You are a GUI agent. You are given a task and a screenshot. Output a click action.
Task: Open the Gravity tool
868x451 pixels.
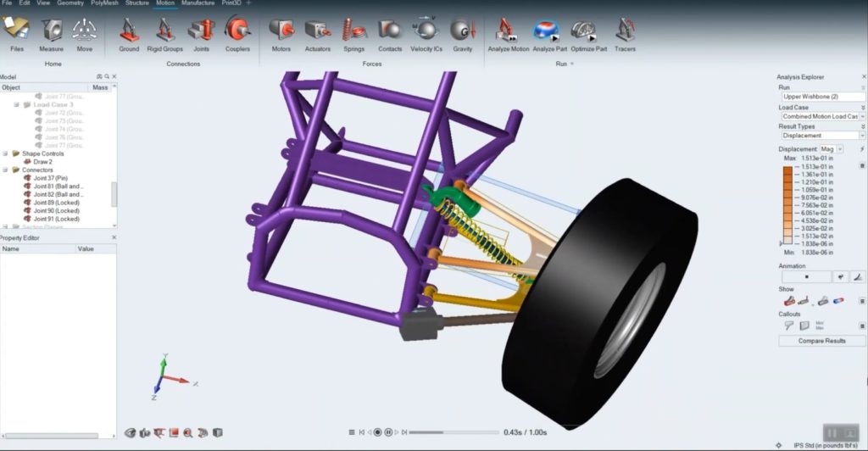(462, 32)
